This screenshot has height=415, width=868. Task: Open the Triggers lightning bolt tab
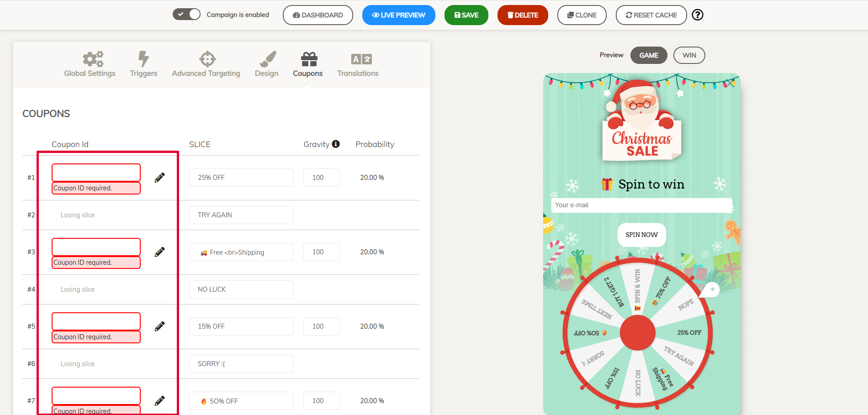pyautogui.click(x=143, y=59)
